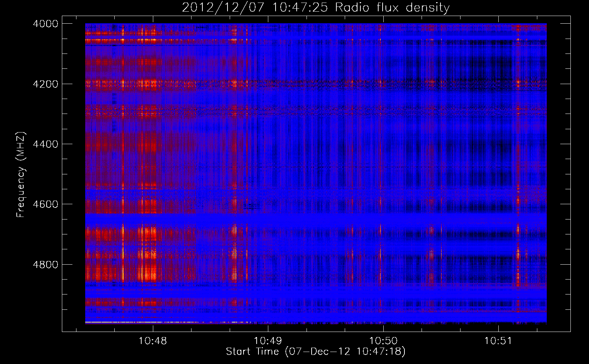Click the 10:48 time tick label
589x364 pixels.
[x=153, y=341]
